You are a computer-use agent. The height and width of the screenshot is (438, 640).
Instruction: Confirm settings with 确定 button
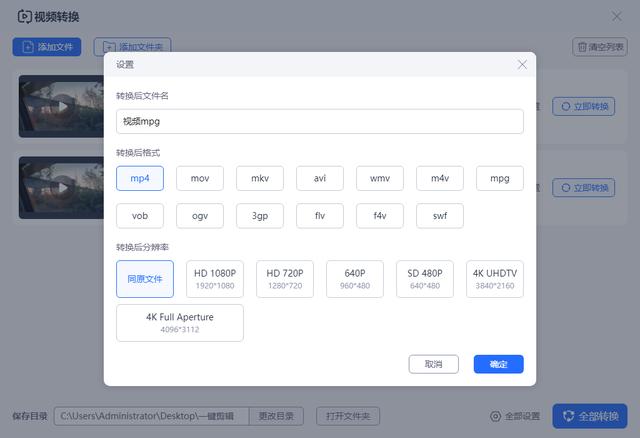point(498,364)
